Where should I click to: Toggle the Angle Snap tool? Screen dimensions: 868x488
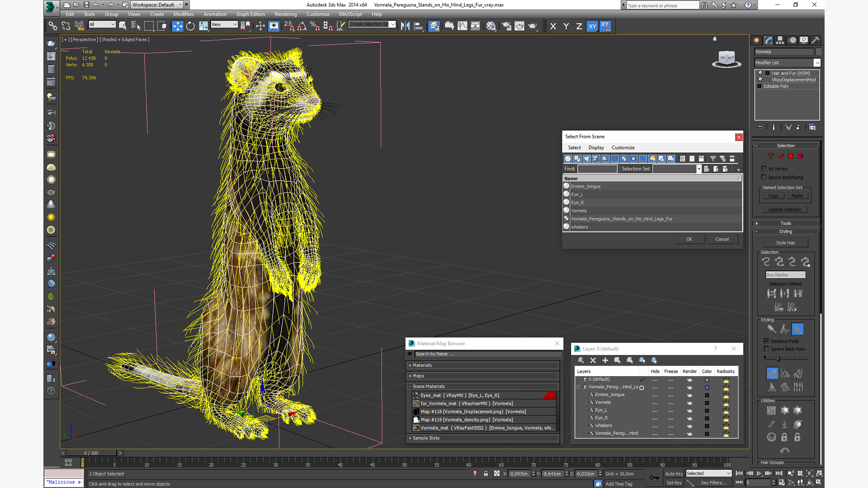click(302, 26)
